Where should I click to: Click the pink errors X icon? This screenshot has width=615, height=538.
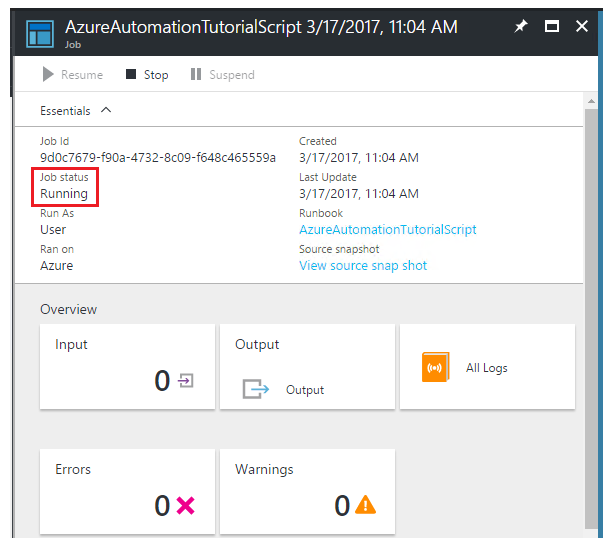coord(186,505)
